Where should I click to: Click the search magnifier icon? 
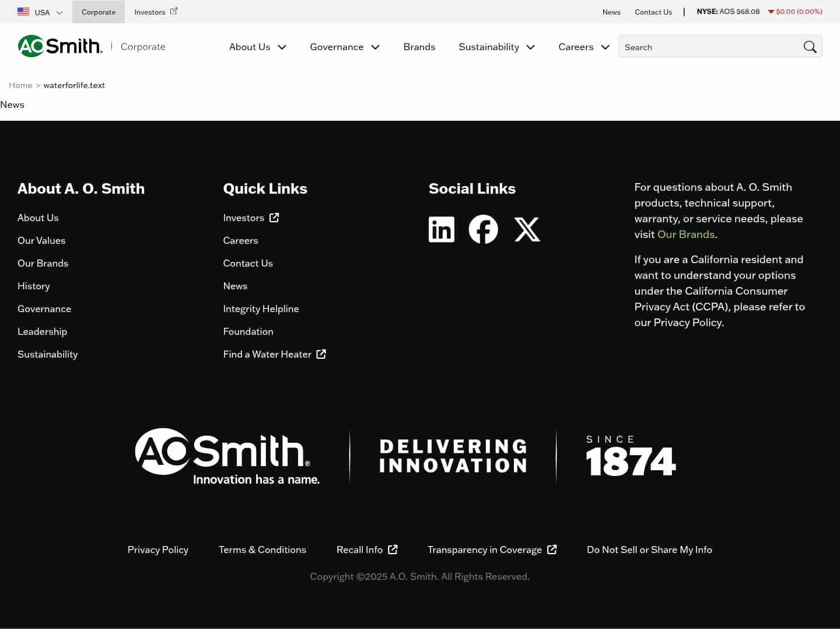click(x=810, y=47)
